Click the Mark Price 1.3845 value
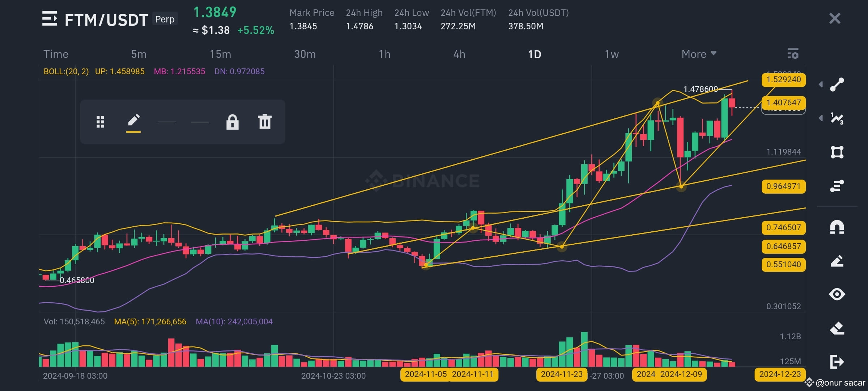The width and height of the screenshot is (868, 391). [303, 26]
